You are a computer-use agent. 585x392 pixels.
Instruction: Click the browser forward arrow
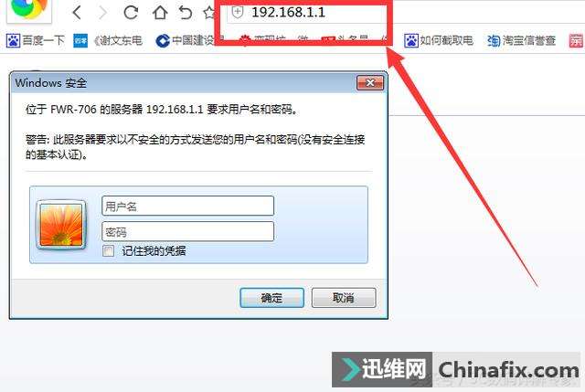[x=102, y=13]
